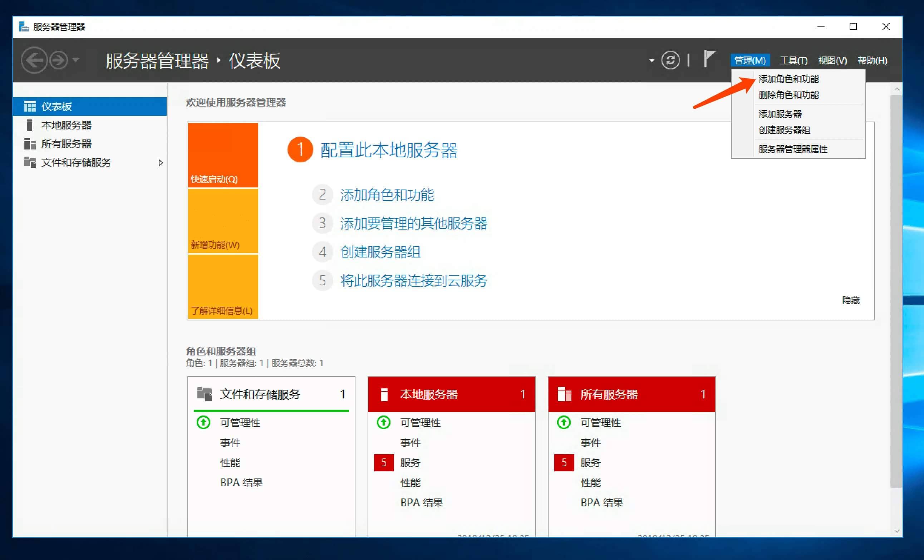Click green 可管理性 icon in 文件和存储服务 tile
924x560 pixels.
[203, 423]
